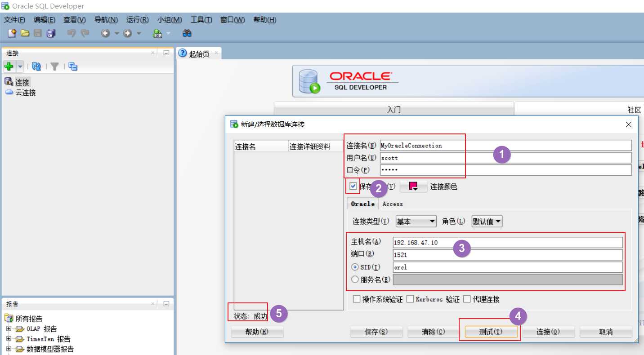Select the 服务名 radio button
Screen dimensions: 644x355
[x=355, y=280]
